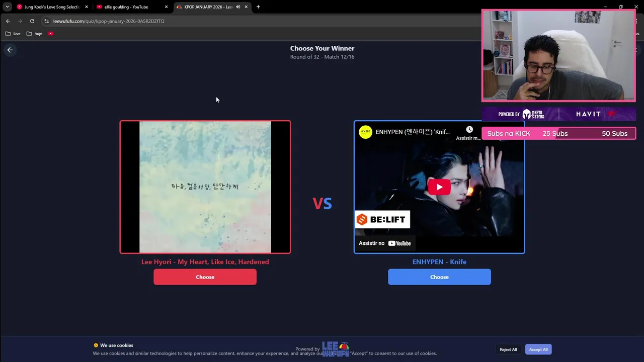
Task: Open a new browser tab
Action: click(258, 7)
